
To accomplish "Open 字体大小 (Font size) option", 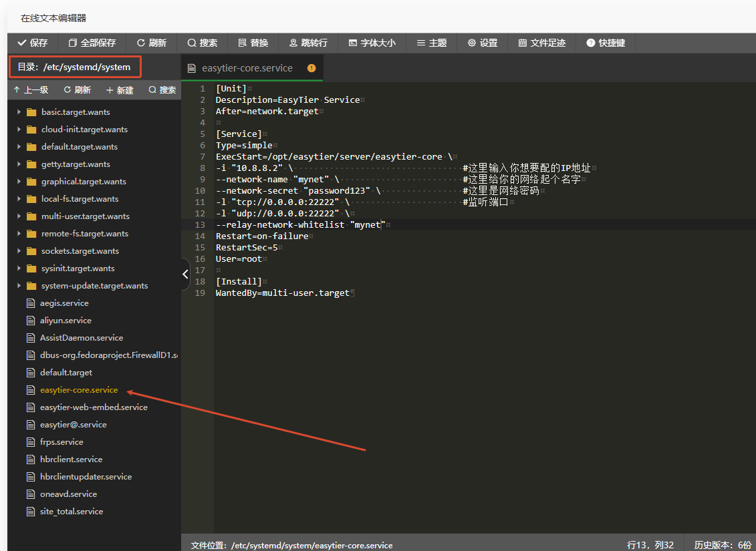I will 372,43.
